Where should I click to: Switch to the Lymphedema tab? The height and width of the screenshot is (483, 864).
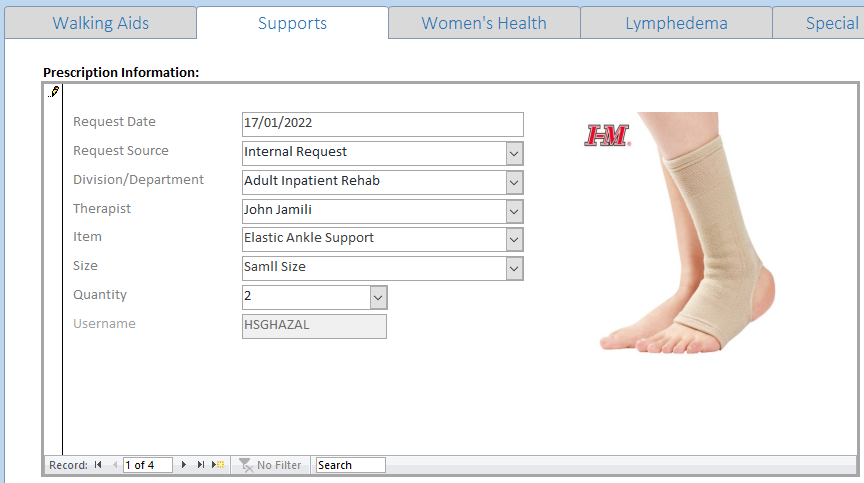coord(676,23)
